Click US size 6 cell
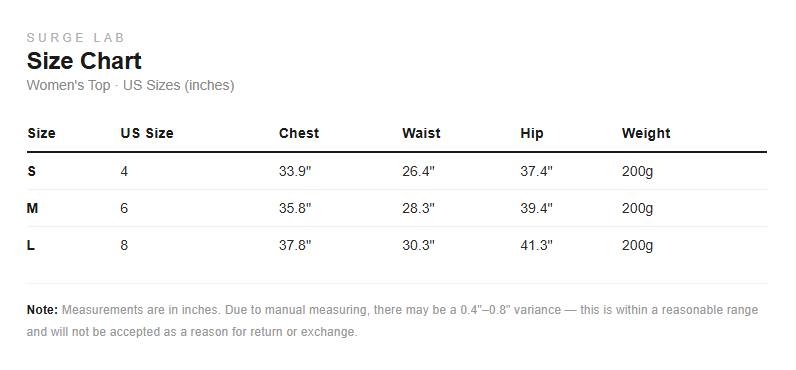Image resolution: width=796 pixels, height=370 pixels. [124, 209]
